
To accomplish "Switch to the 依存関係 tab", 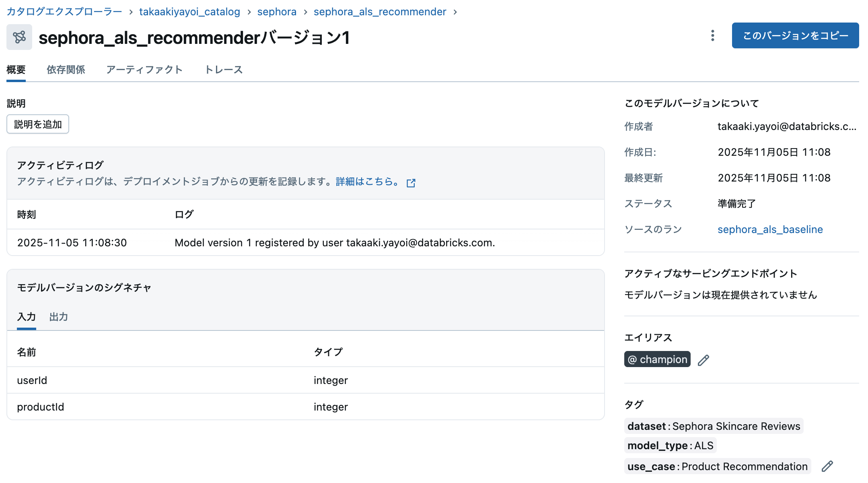I will click(x=66, y=70).
